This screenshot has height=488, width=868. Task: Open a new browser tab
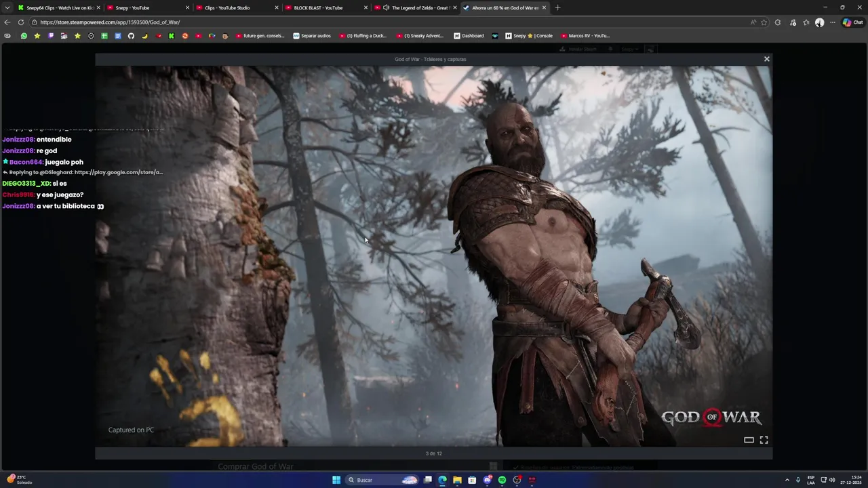click(x=557, y=7)
